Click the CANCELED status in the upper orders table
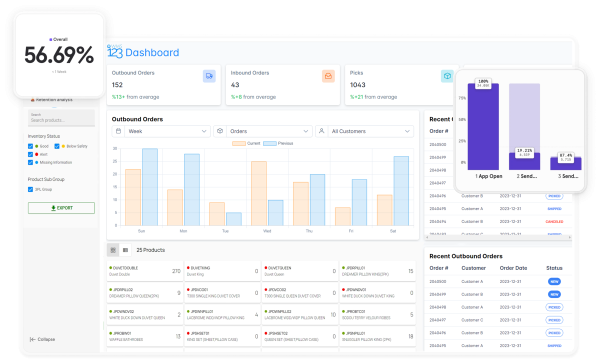 point(554,222)
